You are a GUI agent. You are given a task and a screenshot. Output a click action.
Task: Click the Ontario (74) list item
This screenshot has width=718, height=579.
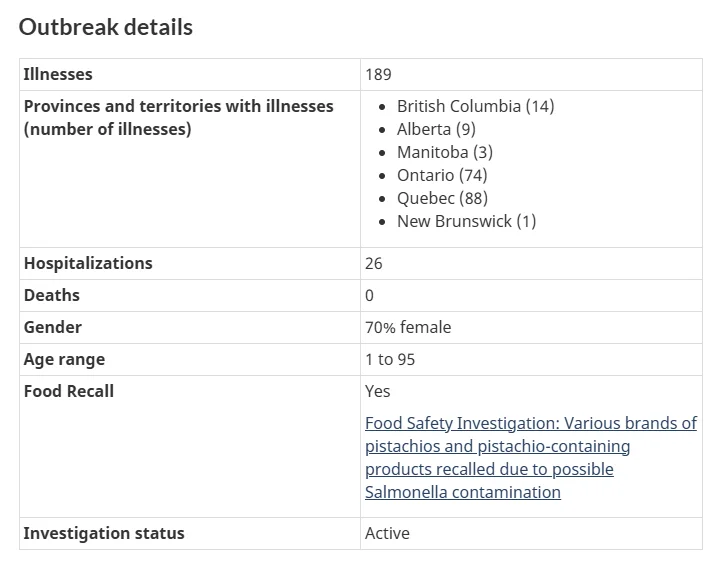442,175
